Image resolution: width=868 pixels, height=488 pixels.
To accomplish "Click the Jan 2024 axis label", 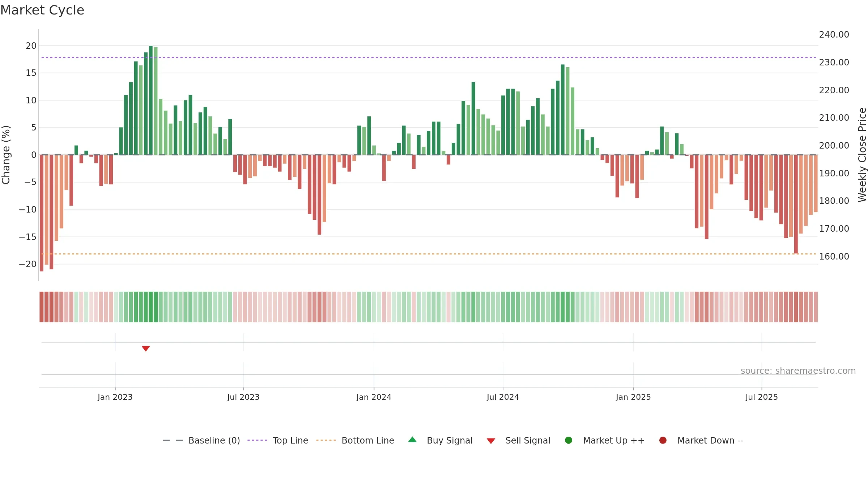I will coord(374,397).
